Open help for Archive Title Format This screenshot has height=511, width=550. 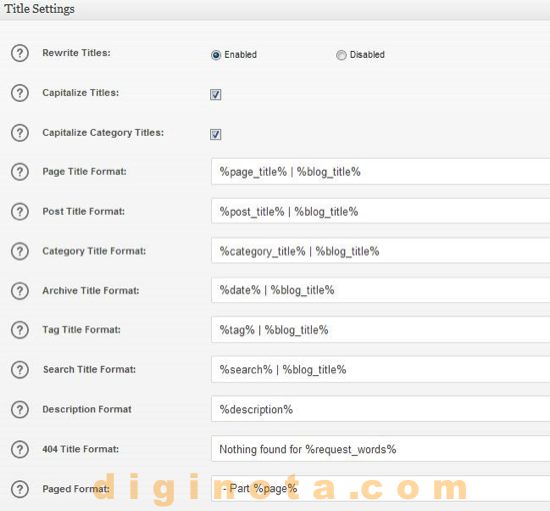[20, 291]
